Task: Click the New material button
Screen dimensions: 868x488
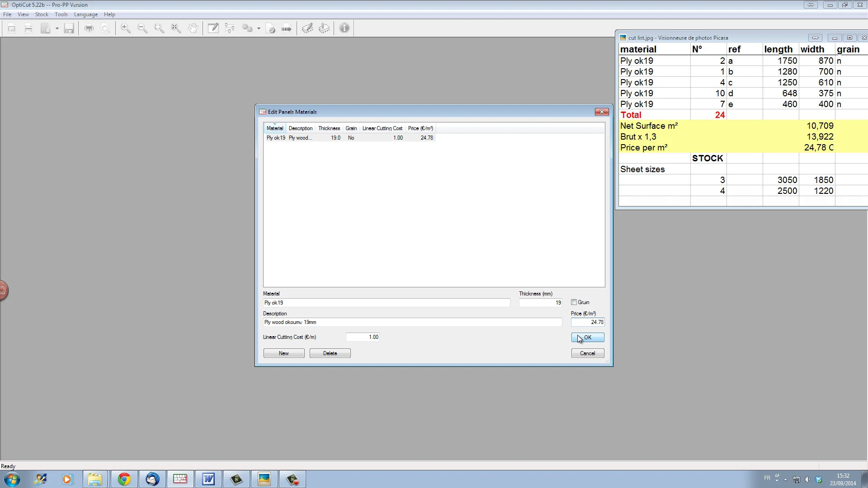Action: [x=283, y=353]
